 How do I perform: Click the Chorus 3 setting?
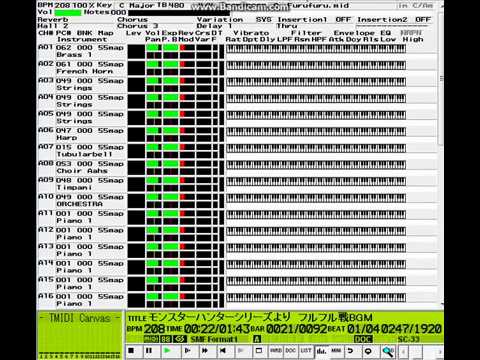coord(137,26)
